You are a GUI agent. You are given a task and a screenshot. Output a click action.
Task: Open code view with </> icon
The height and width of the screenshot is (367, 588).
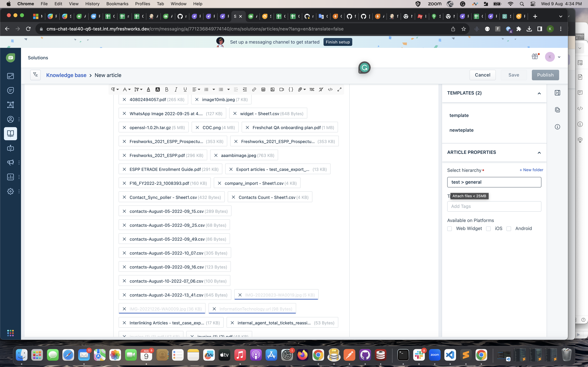pyautogui.click(x=330, y=90)
